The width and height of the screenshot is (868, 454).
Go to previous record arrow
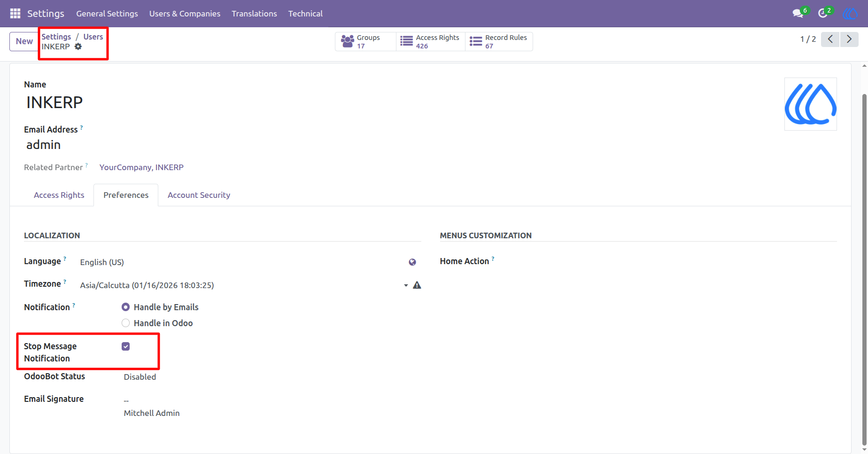(x=830, y=39)
